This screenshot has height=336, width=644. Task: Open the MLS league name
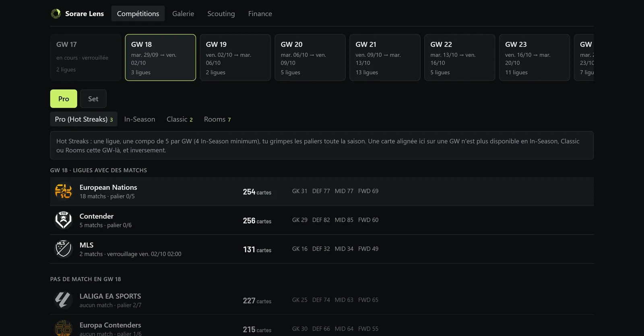pos(87,245)
